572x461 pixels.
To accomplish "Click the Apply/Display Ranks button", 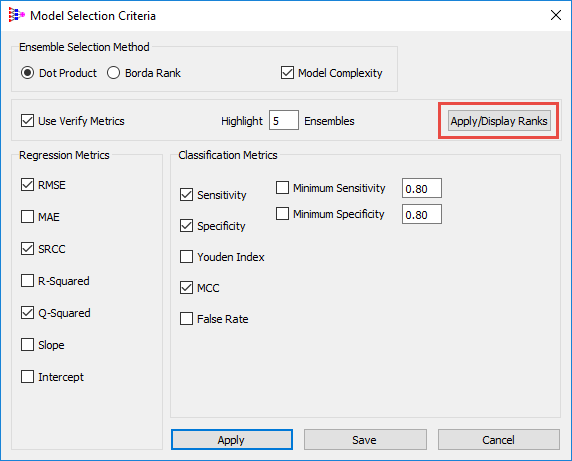I will pos(499,121).
